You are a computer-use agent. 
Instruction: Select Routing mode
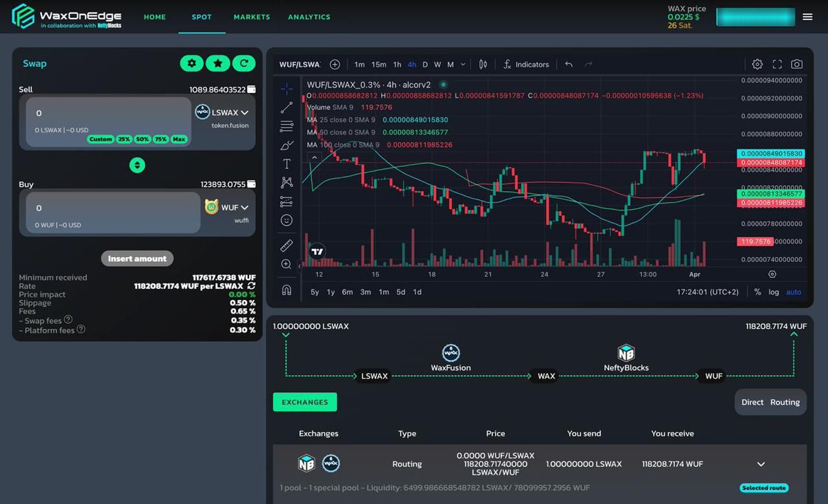785,402
